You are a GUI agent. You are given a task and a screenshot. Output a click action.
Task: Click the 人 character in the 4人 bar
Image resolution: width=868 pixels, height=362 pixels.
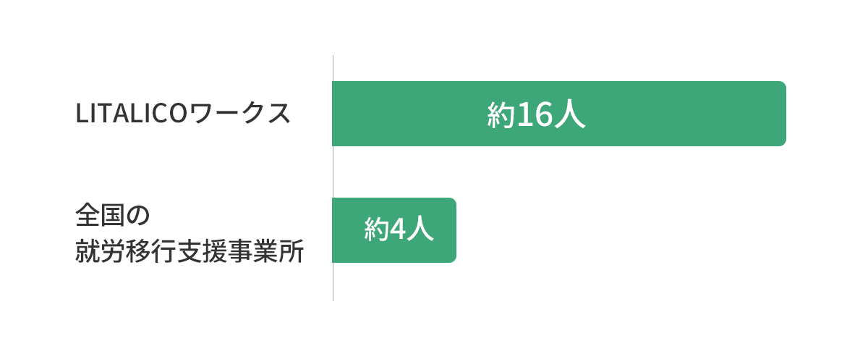pos(421,230)
